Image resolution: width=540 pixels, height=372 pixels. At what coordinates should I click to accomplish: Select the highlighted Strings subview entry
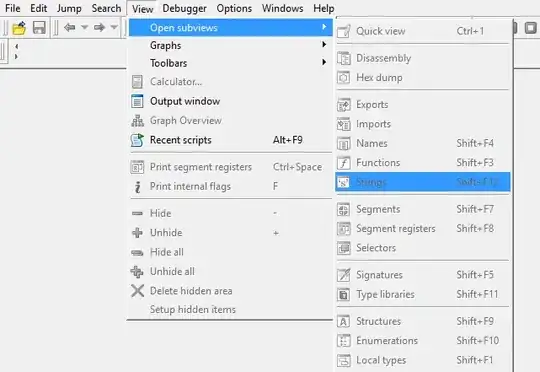click(423, 182)
